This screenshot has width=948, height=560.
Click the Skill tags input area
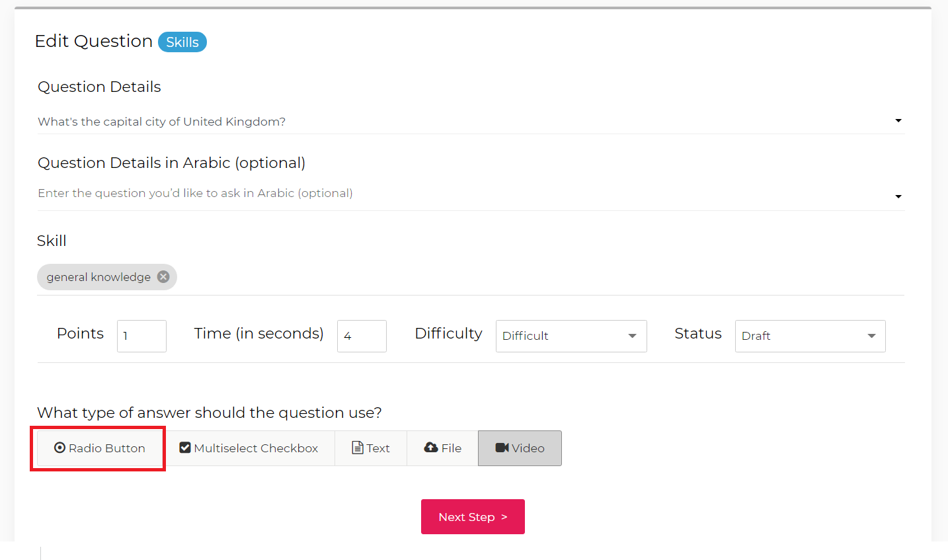pyautogui.click(x=529, y=277)
